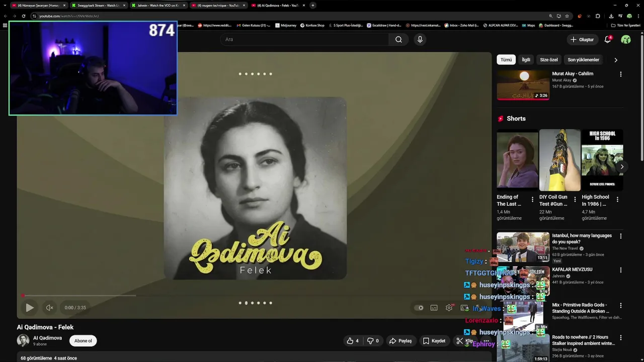The image size is (644, 362).
Task: Go back in browser history
Action: pyautogui.click(x=5, y=16)
